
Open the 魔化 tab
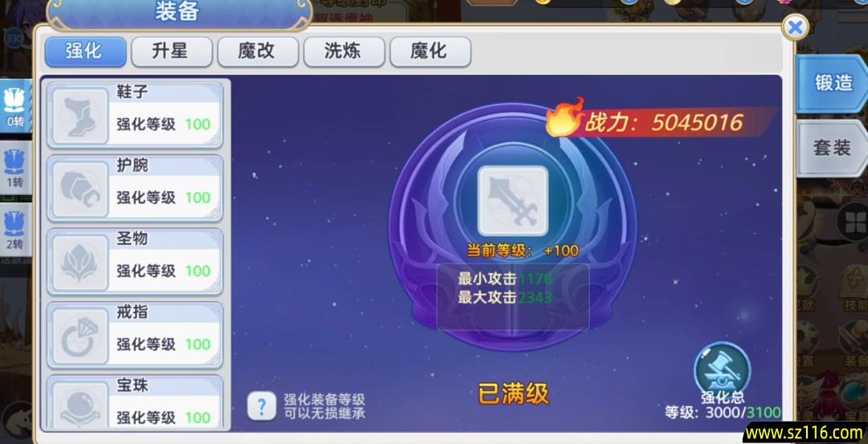click(430, 52)
